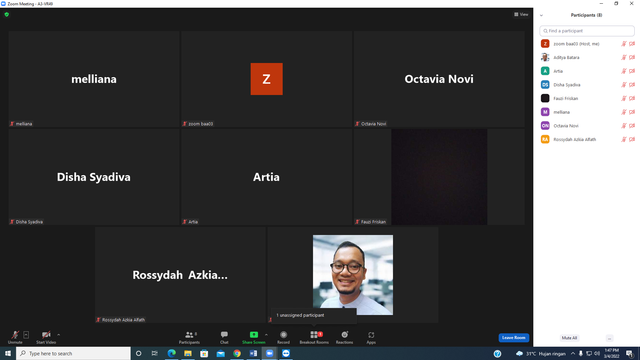Click the Type here to search box

(x=73, y=353)
